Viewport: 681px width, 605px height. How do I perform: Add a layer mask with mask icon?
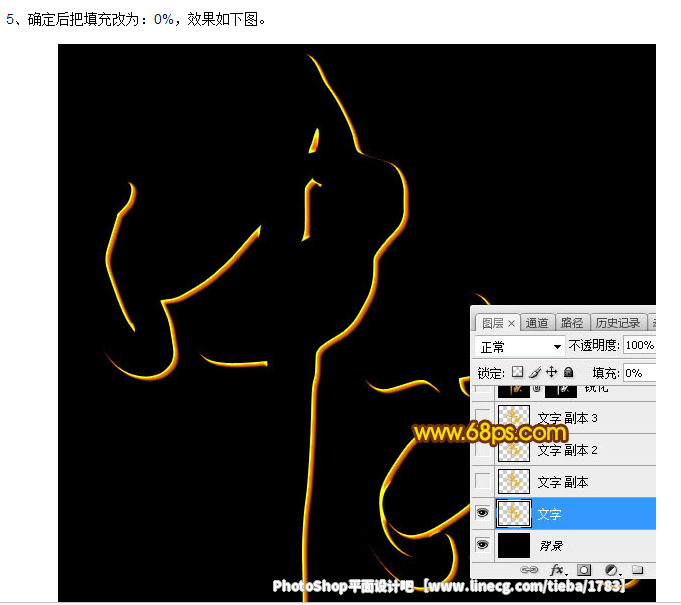pos(584,569)
